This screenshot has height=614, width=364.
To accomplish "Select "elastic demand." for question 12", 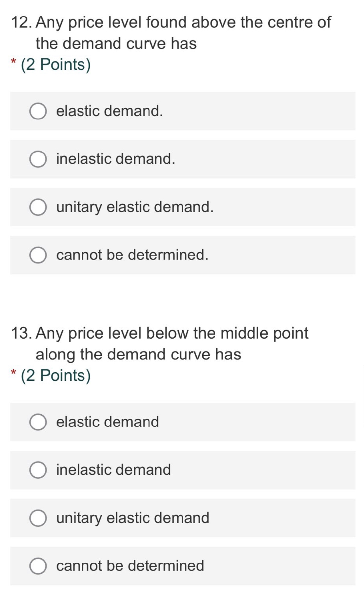I will pyautogui.click(x=38, y=111).
